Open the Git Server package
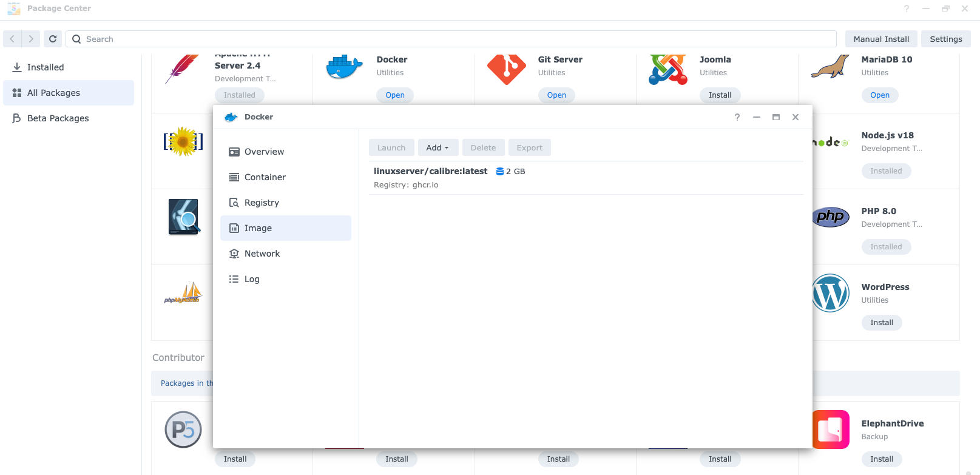Image resolution: width=980 pixels, height=475 pixels. (x=556, y=95)
